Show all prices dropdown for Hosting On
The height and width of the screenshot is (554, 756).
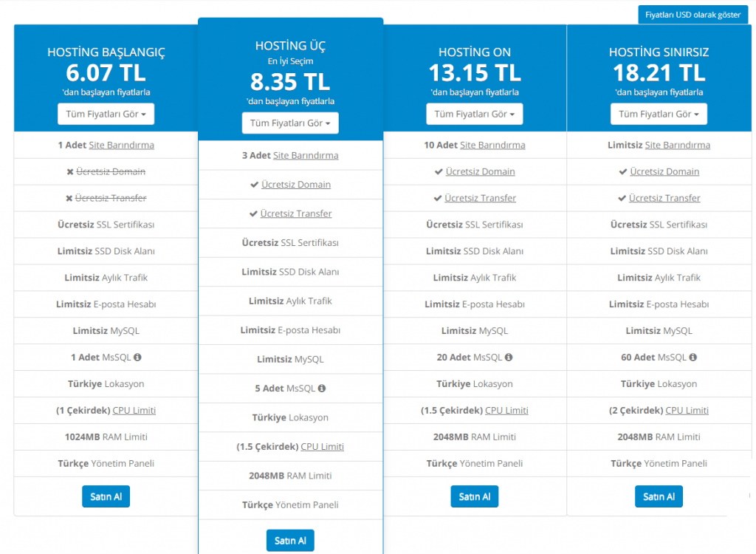point(474,114)
